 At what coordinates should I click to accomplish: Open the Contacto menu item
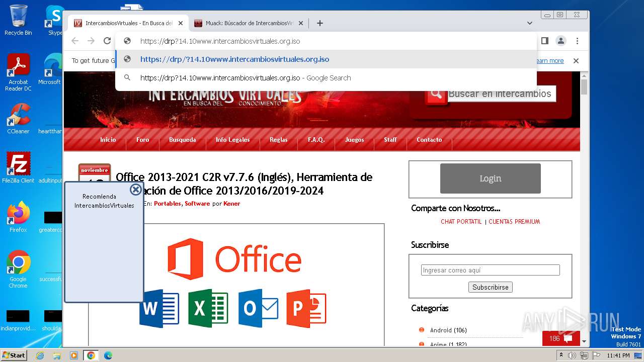click(x=429, y=140)
